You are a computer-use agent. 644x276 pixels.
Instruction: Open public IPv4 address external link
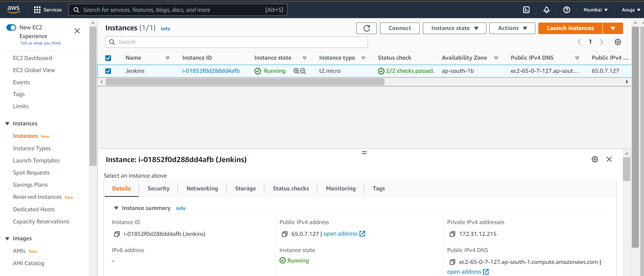pyautogui.click(x=344, y=234)
